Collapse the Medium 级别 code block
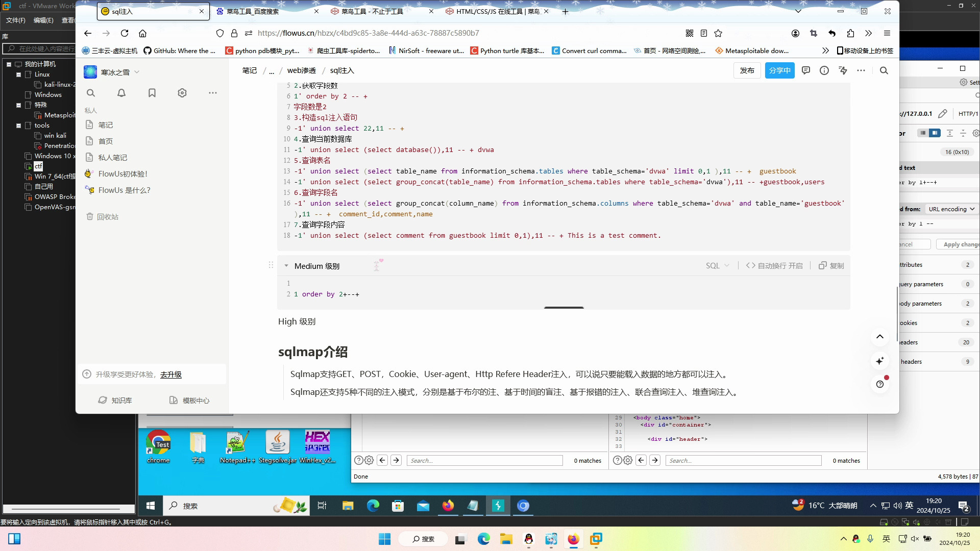The image size is (980, 551). tap(286, 266)
